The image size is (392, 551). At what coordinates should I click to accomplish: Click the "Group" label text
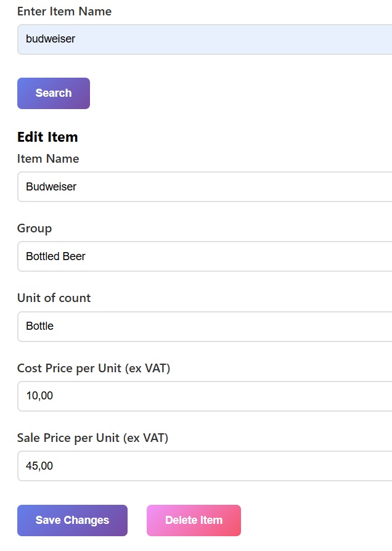coord(35,228)
